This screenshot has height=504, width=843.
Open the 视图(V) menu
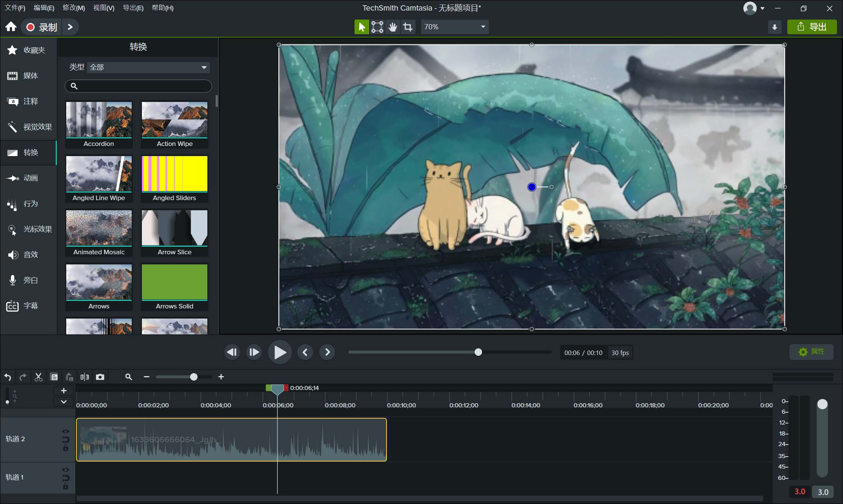[104, 8]
